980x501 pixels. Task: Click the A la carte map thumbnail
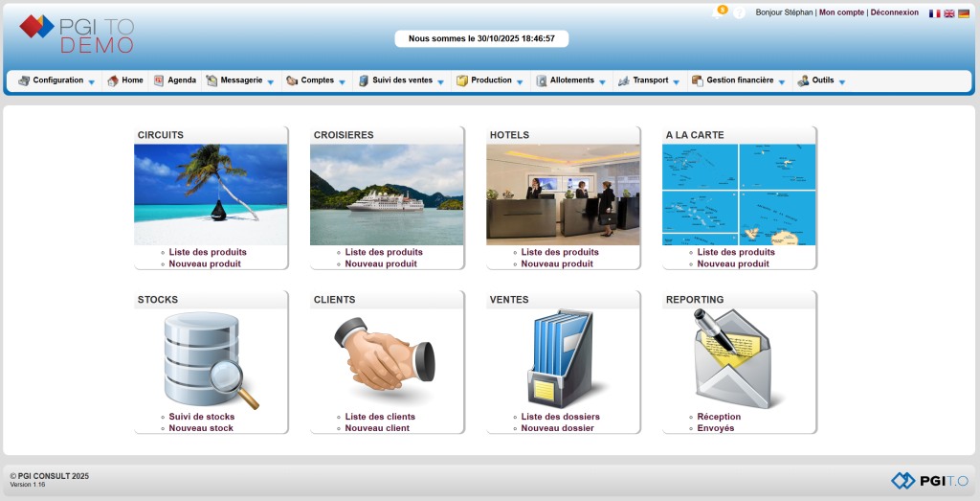coord(739,194)
